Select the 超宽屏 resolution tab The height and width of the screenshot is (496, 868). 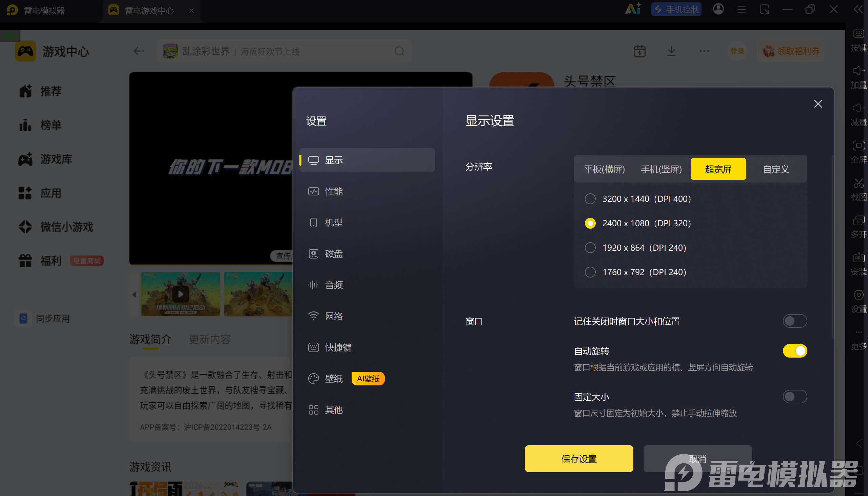pyautogui.click(x=718, y=169)
